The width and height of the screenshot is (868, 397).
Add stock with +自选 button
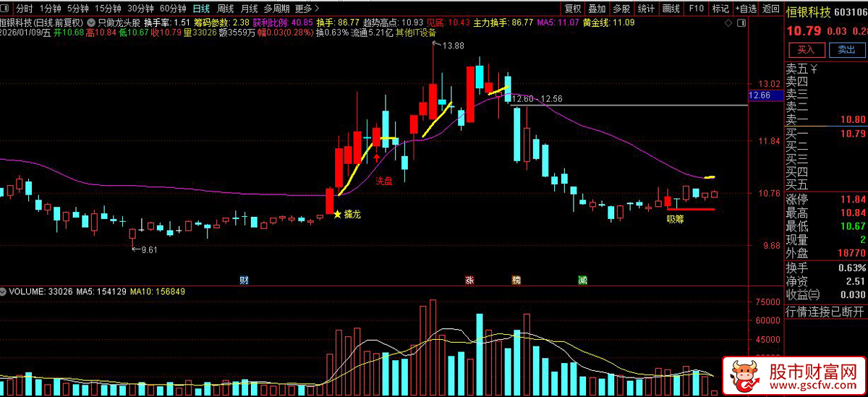[746, 9]
